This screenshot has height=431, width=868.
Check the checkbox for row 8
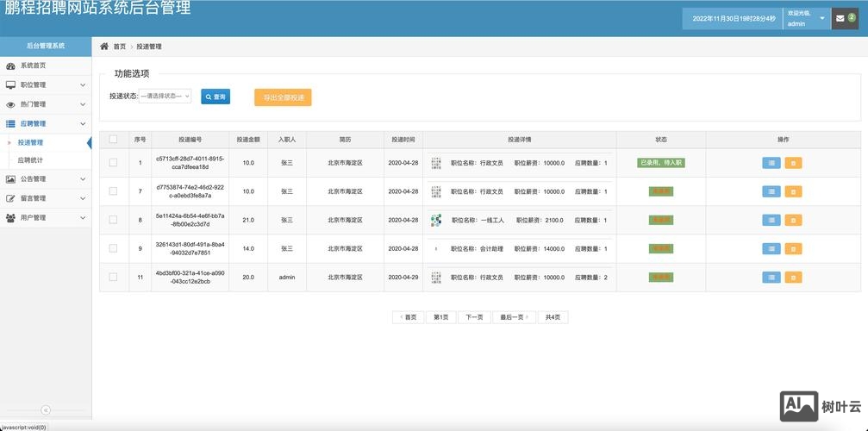tap(113, 220)
